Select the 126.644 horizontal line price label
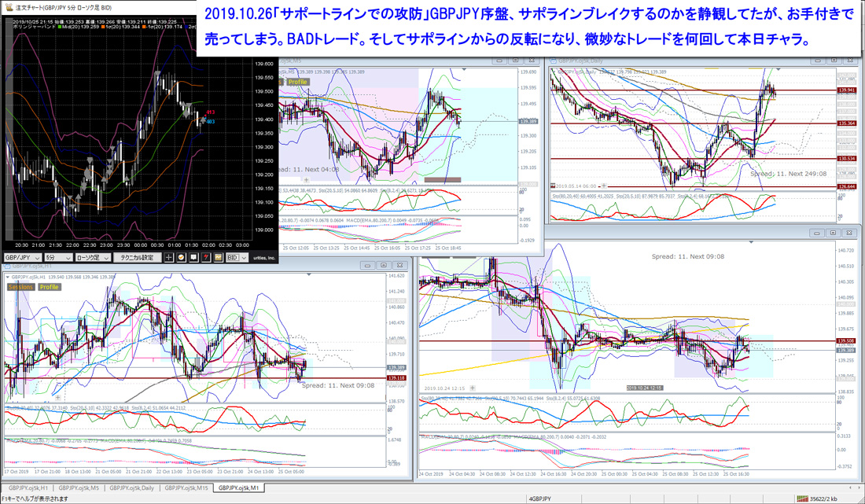This screenshot has width=865, height=504. 846,187
